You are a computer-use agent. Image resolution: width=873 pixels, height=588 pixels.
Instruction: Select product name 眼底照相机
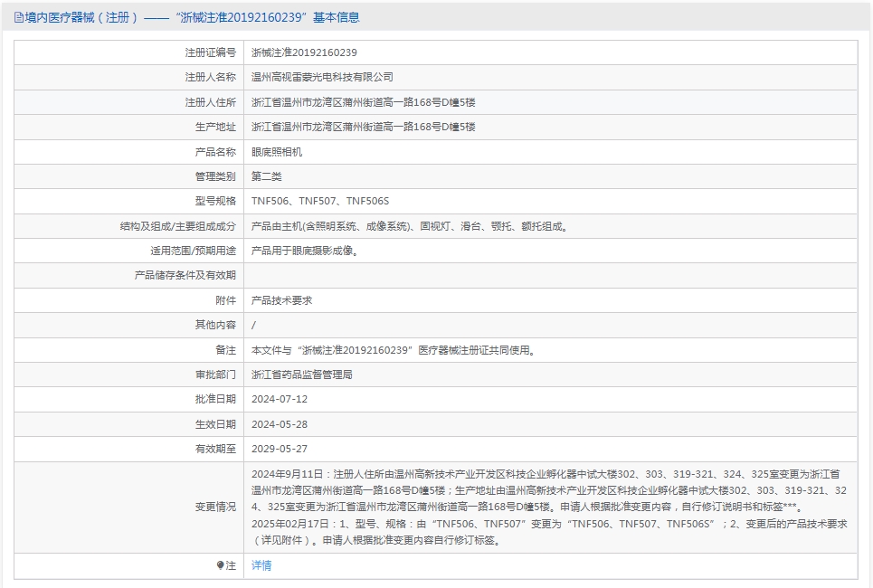click(276, 152)
